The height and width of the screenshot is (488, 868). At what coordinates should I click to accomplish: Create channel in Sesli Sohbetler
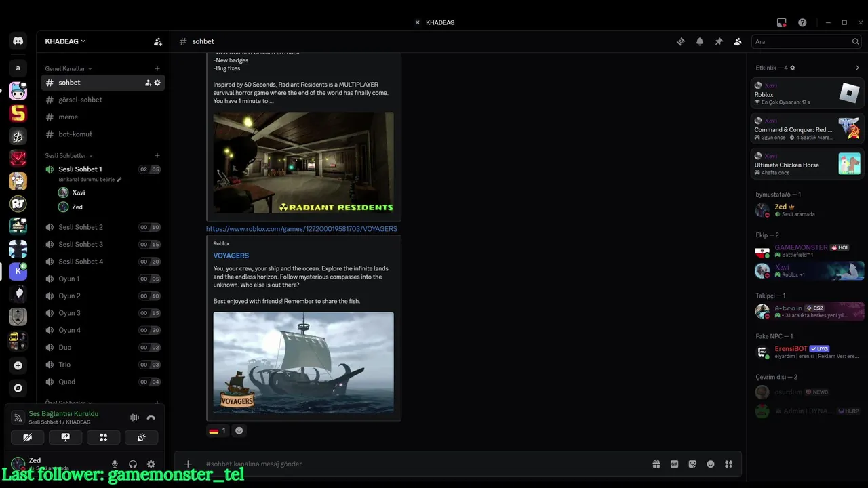coord(157,155)
